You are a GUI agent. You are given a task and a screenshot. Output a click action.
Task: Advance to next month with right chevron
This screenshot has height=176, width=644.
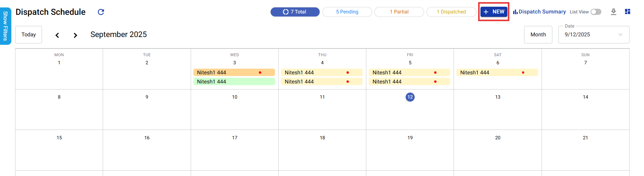click(x=75, y=35)
